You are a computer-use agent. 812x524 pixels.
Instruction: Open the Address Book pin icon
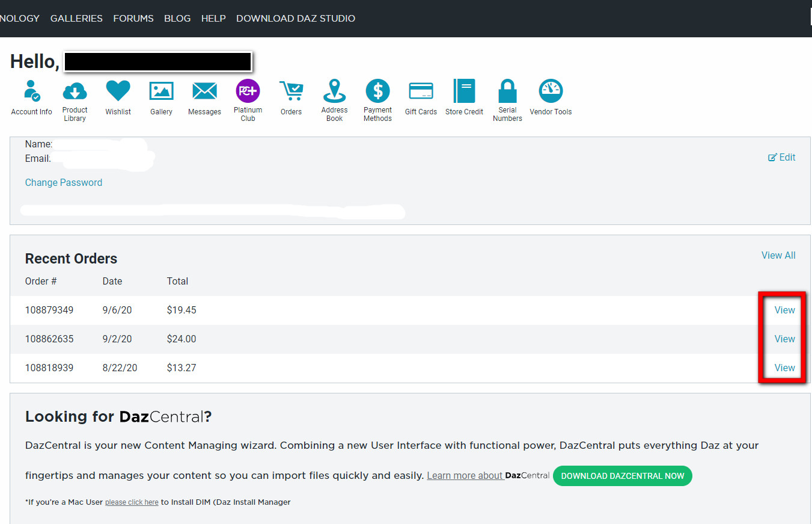(334, 91)
